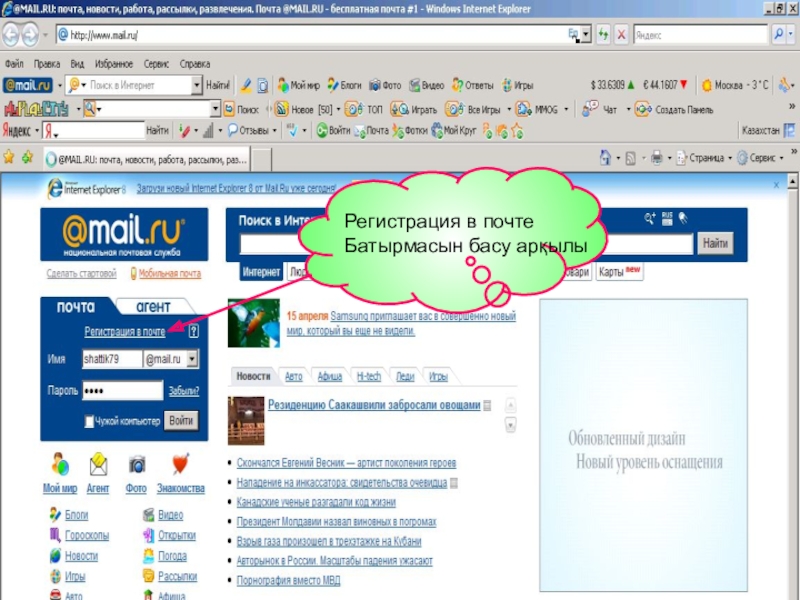Click the Пароль password field

[x=122, y=390]
